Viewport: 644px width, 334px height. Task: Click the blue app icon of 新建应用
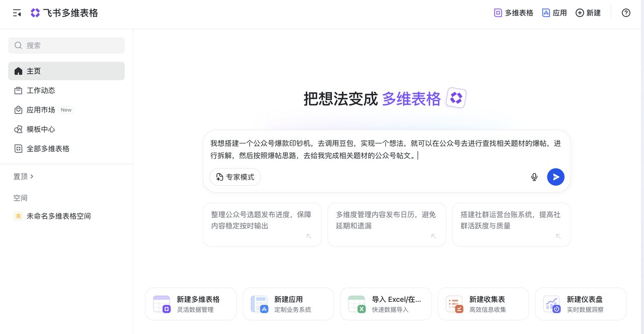pyautogui.click(x=260, y=304)
